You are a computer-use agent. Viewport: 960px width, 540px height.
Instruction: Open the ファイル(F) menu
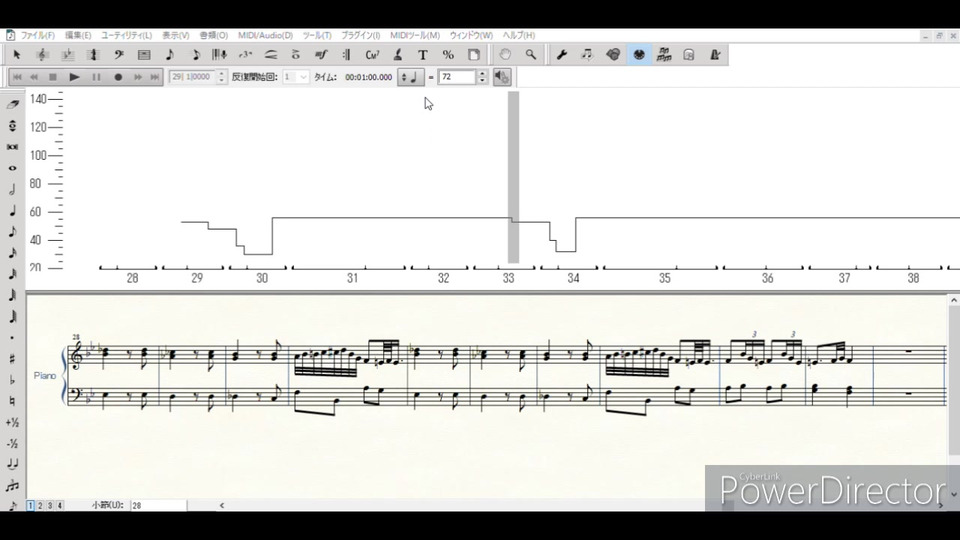[x=37, y=36]
